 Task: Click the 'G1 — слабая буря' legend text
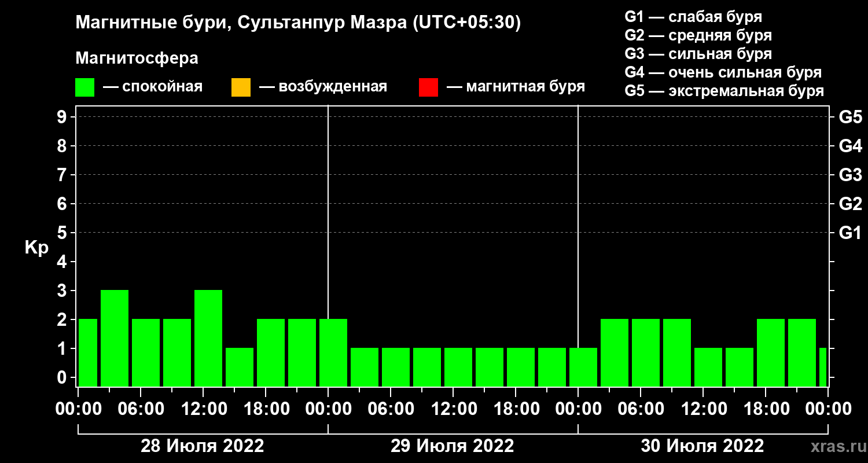pos(693,17)
